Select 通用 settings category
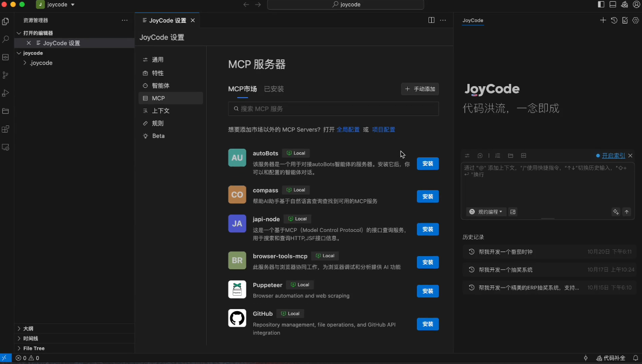 tap(171, 60)
